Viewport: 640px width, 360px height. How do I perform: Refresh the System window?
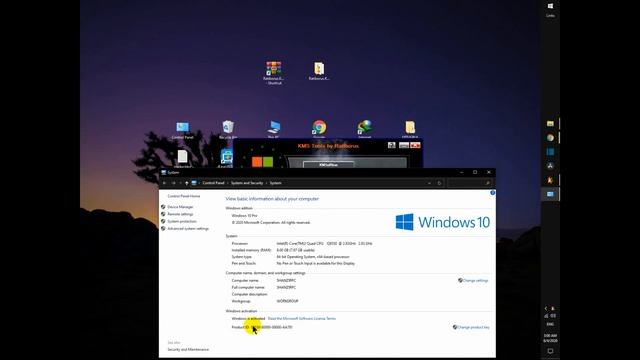[440, 183]
